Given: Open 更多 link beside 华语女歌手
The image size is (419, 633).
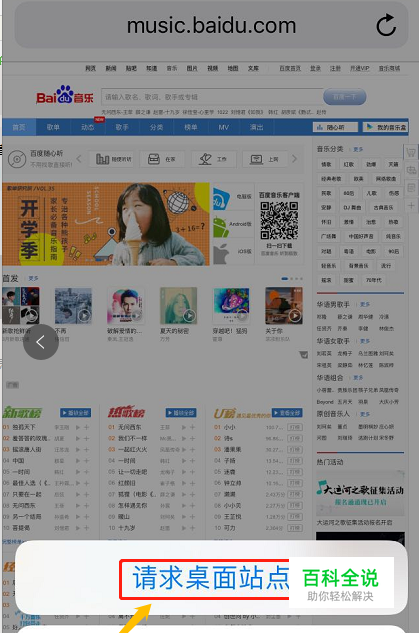Looking at the screenshot, I should (x=365, y=341).
